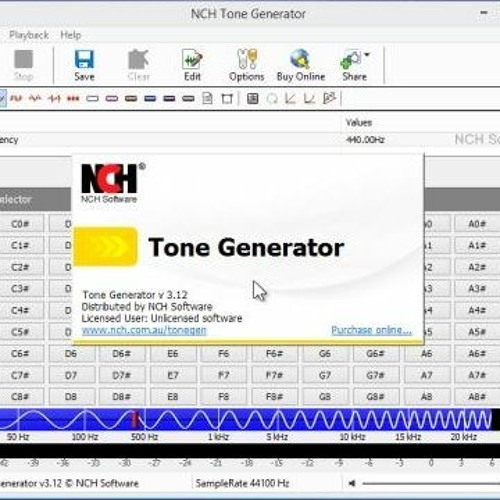Click the A0# note button
Viewport: 500px width, 500px height.
point(477,224)
